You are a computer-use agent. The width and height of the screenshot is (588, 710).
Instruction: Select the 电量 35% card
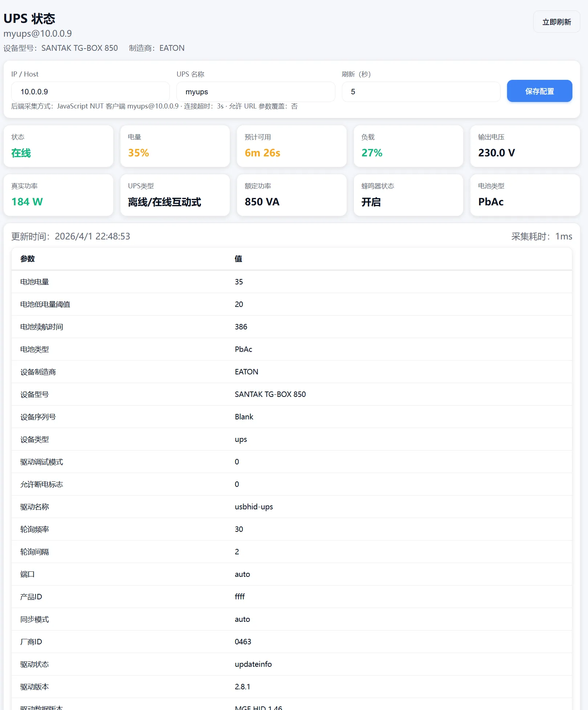[x=175, y=146]
